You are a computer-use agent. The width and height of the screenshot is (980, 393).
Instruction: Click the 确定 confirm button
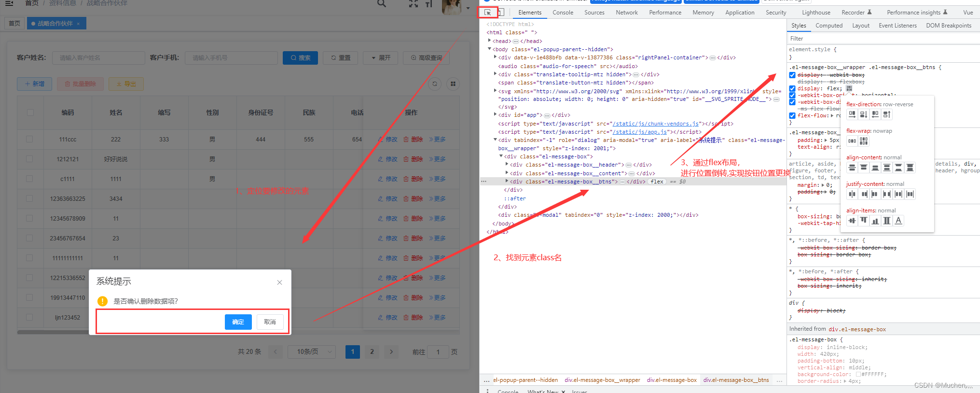click(x=238, y=322)
